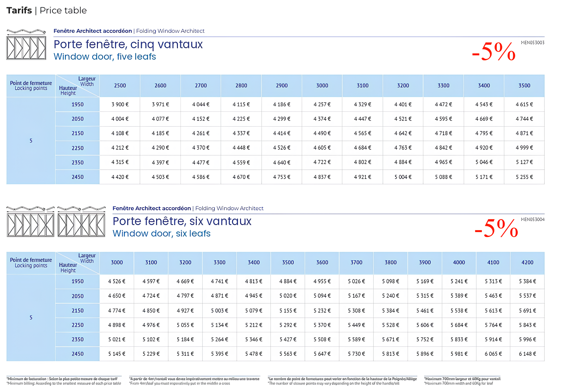
Task: Click the five-leaf folding window illustration
Action: (x=26, y=45)
